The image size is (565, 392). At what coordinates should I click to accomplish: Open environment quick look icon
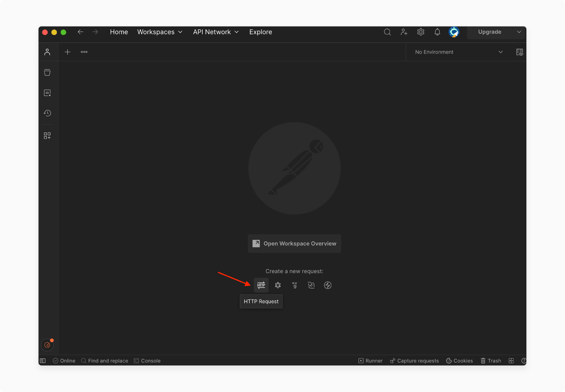coord(519,52)
